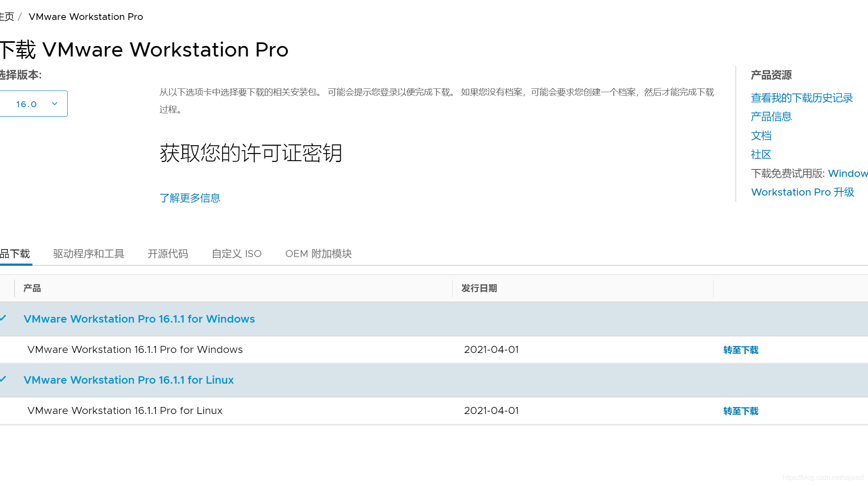Screen dimensions: 868x485
Task: Select the VMware Workstation 16.1.1 Pro for Windows row text
Action: coord(135,350)
